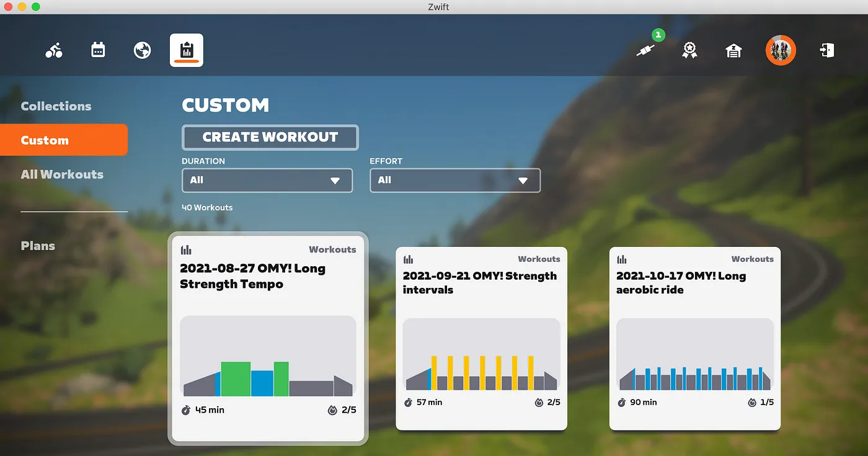Click chart icon on Strength intervals card
Viewport: 868px width, 456px height.
point(408,259)
